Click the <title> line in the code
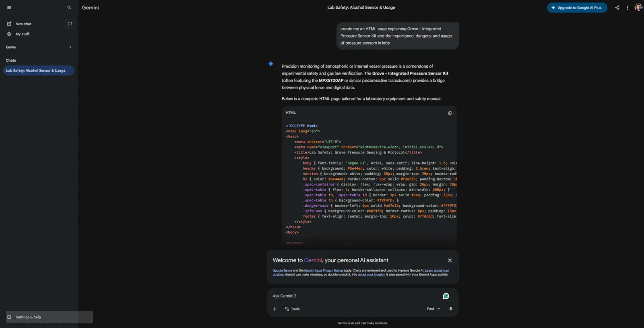The image size is (644, 328). (358, 152)
